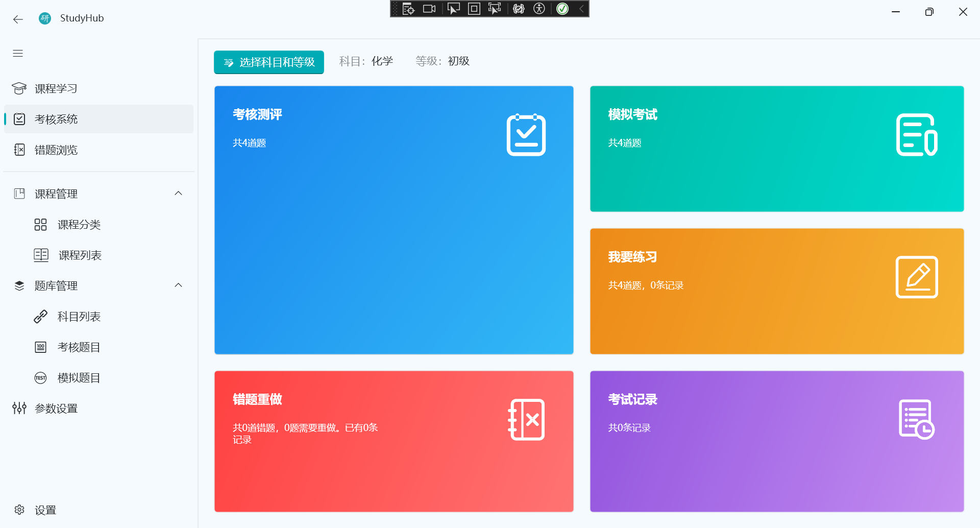
Task: Toggle Display Layout Adorners debug icon
Action: pyautogui.click(x=474, y=9)
